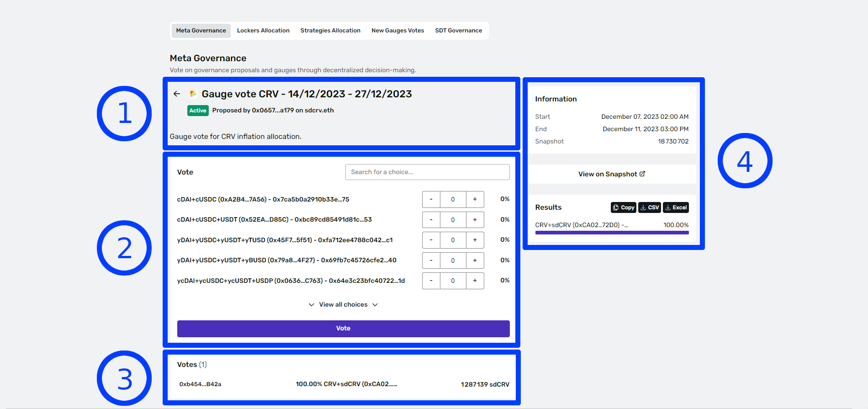
Task: Click minus for cDAI+cUSDC+USDT choice
Action: pos(431,220)
